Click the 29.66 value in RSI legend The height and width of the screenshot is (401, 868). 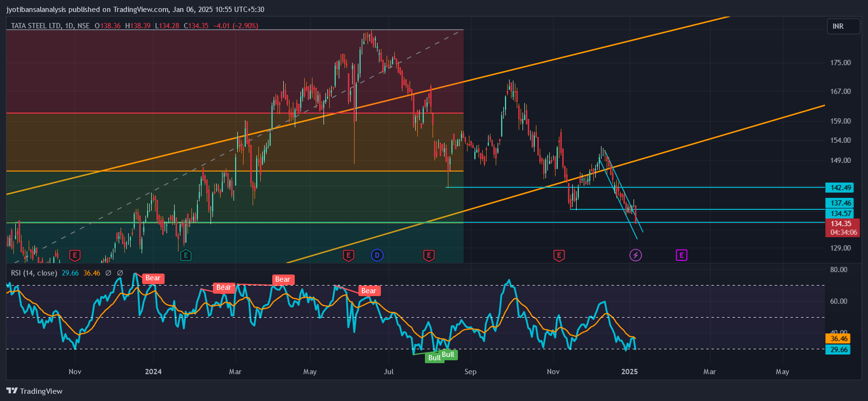pos(70,273)
